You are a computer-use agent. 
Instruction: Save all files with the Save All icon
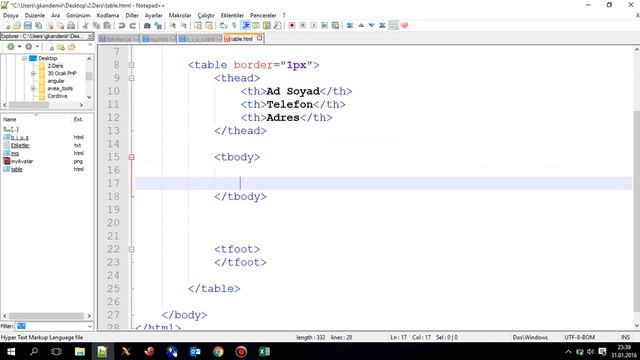pos(38,26)
